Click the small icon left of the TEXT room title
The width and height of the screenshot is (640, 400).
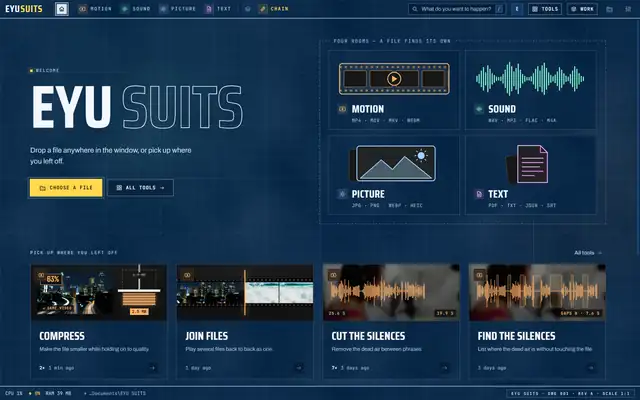(x=479, y=194)
